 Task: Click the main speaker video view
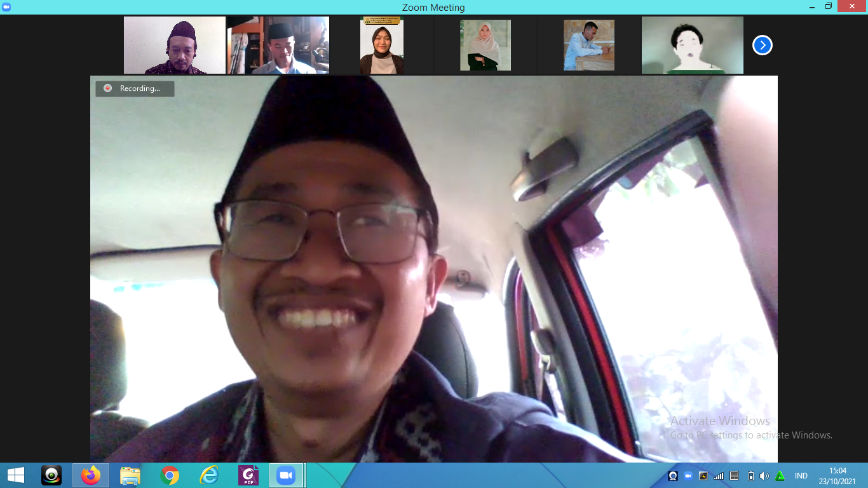click(x=433, y=268)
